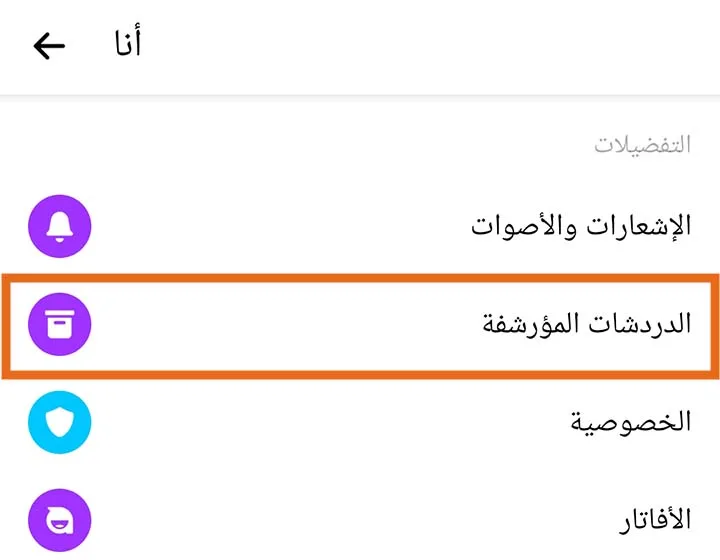Click the purple archive box icon

coord(59,324)
